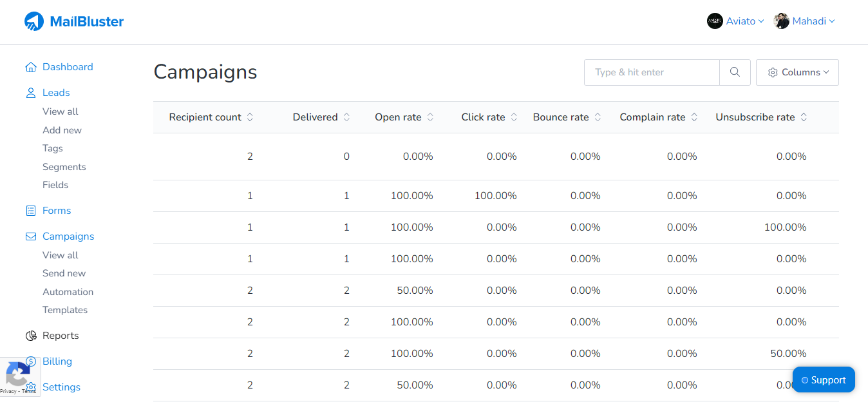The width and height of the screenshot is (868, 404).
Task: Open Reports via its pie chart icon
Action: (x=31, y=335)
